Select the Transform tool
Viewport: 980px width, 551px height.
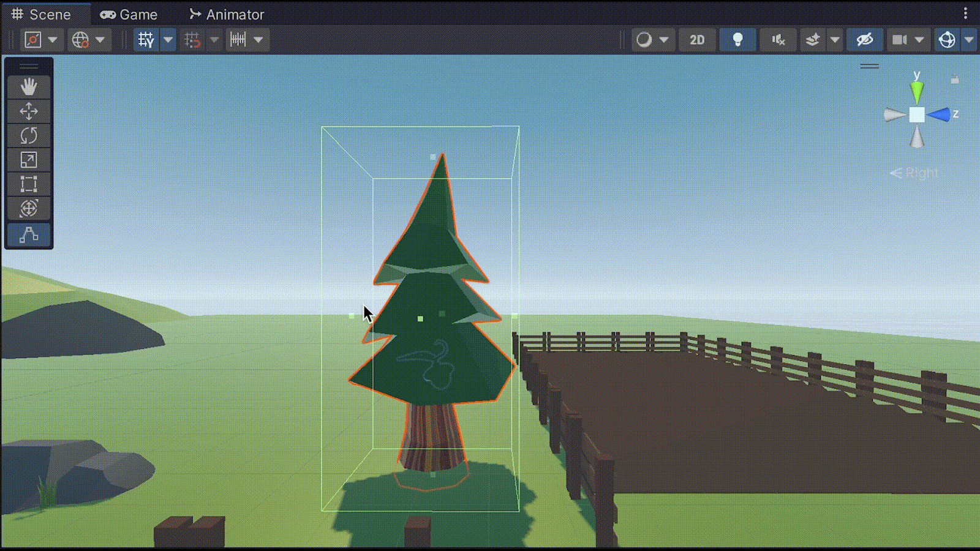tap(29, 209)
